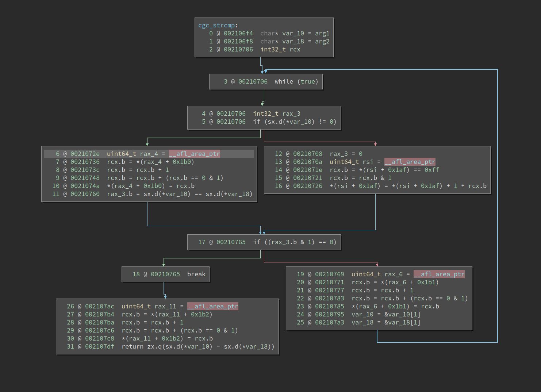Screen dimensions: 541x392
Task: Click address 00210769 on line 19
Action: [x=330, y=274]
